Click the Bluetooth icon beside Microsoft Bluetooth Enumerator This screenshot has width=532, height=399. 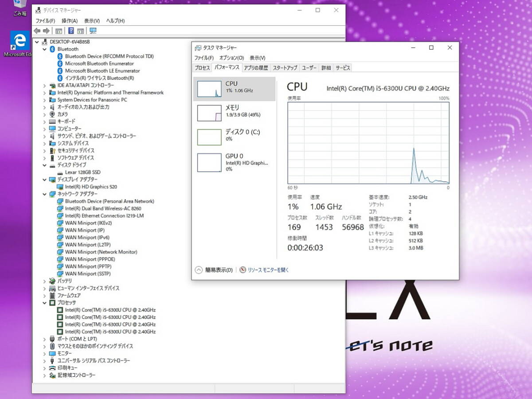coord(60,63)
